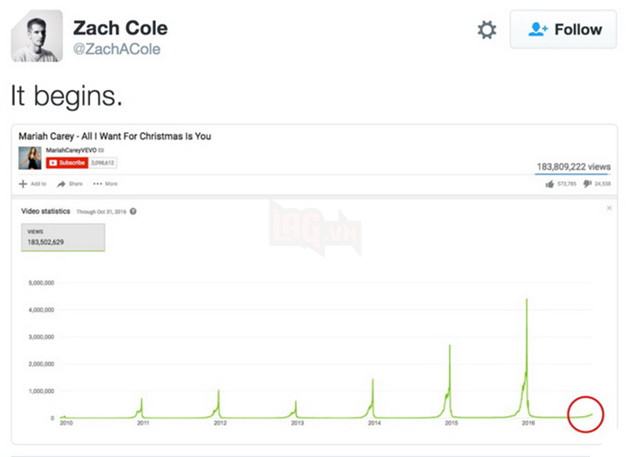This screenshot has width=630, height=457.
Task: Click the red circled chart endpoint
Action: (585, 413)
